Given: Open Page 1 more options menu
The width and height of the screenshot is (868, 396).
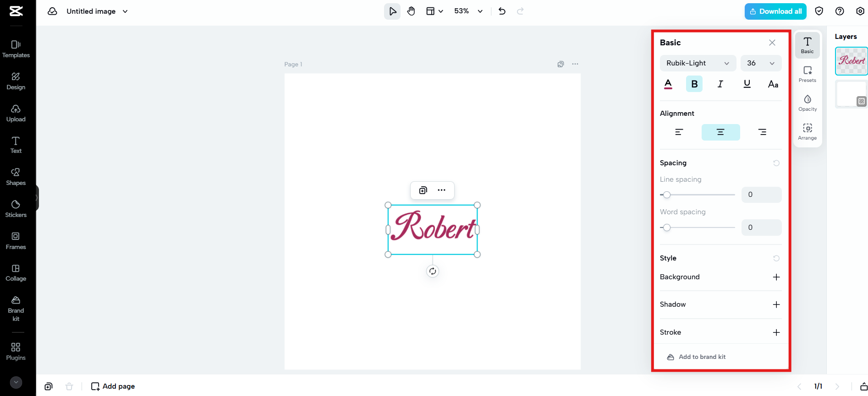Looking at the screenshot, I should point(575,64).
